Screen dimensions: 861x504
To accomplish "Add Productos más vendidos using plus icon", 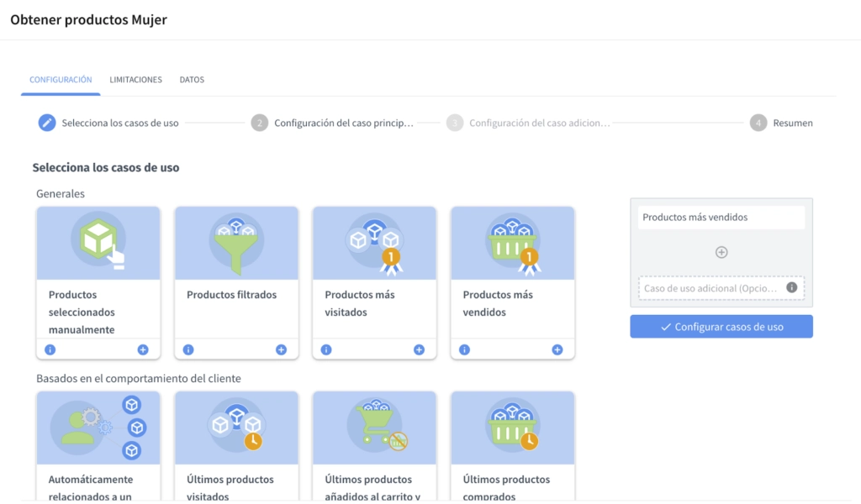I will (x=557, y=349).
